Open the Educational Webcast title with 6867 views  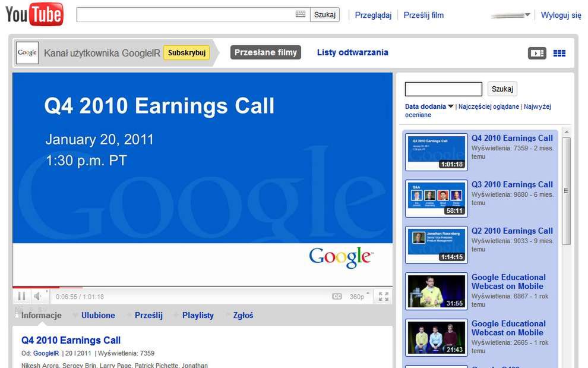508,282
